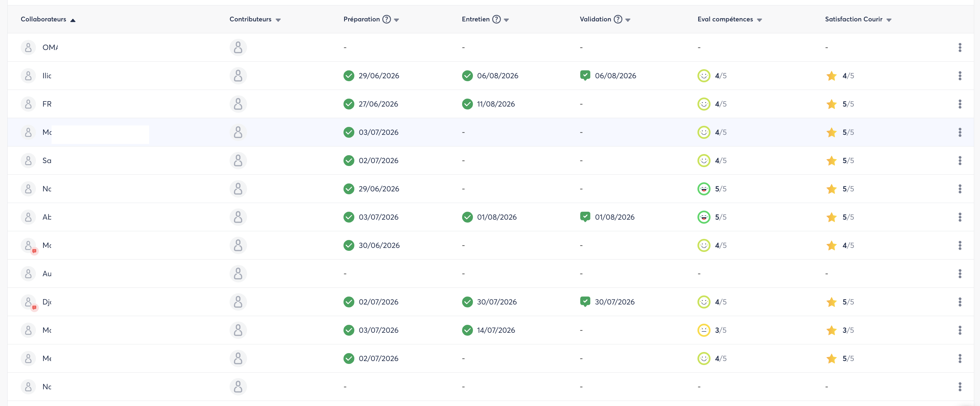
Task: Click the Validation column help icon
Action: (x=618, y=19)
